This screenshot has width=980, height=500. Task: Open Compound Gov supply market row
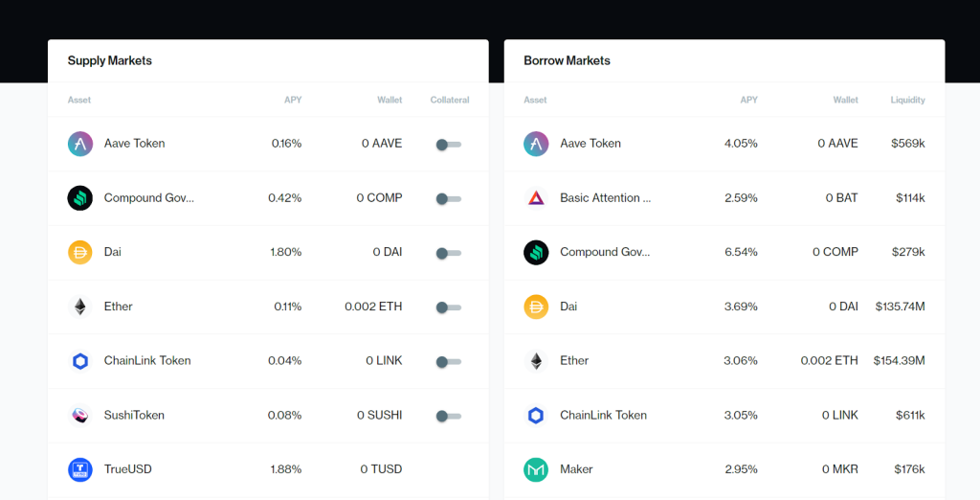point(148,198)
